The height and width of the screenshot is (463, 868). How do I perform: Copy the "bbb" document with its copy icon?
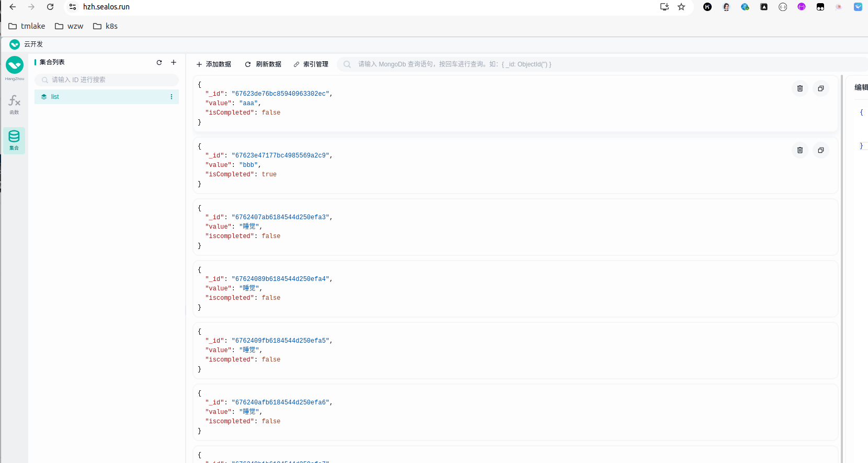(x=820, y=150)
